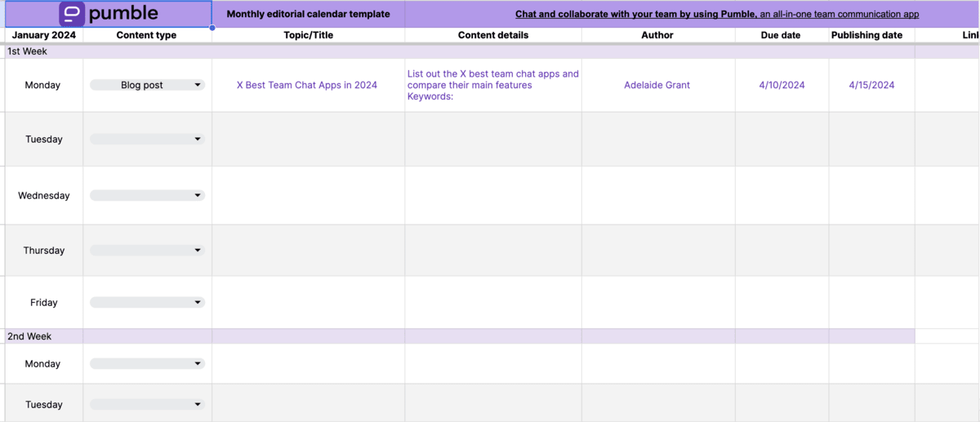Viewport: 980px width, 422px height.
Task: Select the 4/10/2024 due date cell
Action: click(782, 85)
